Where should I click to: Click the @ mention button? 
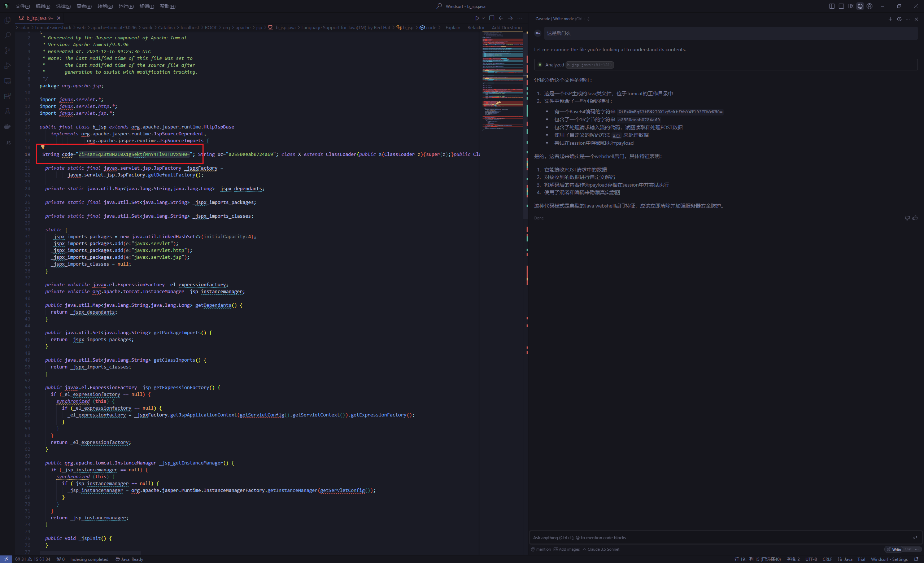click(541, 550)
